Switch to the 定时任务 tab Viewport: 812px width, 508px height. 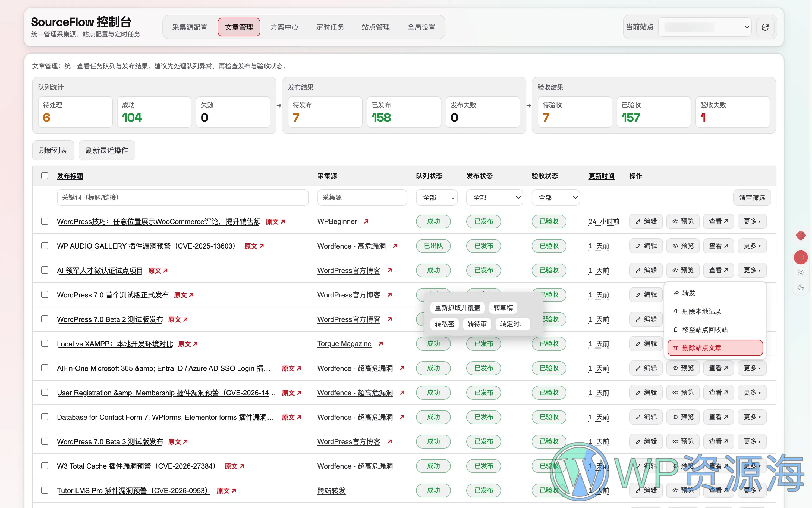click(330, 27)
